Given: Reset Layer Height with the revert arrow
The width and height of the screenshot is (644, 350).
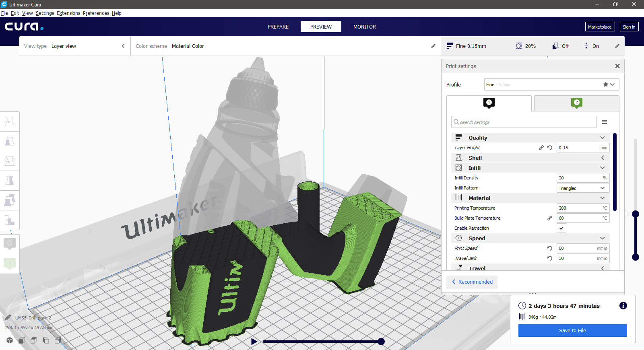Looking at the screenshot, I should (550, 148).
